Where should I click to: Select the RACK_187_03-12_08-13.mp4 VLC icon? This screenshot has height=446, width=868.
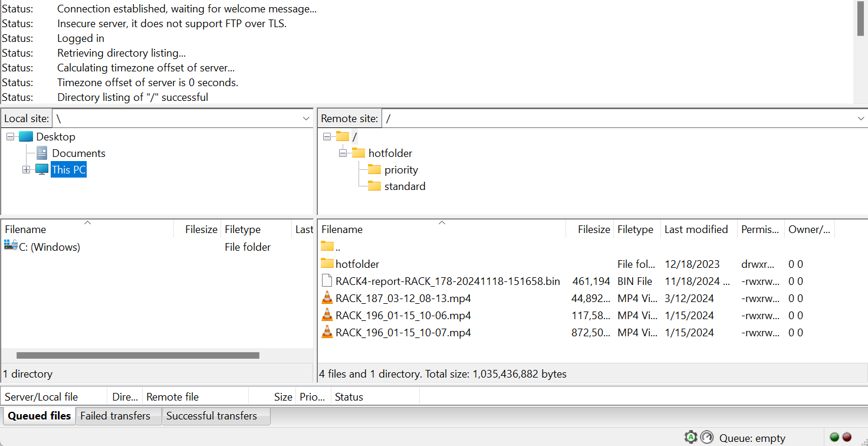(x=327, y=298)
